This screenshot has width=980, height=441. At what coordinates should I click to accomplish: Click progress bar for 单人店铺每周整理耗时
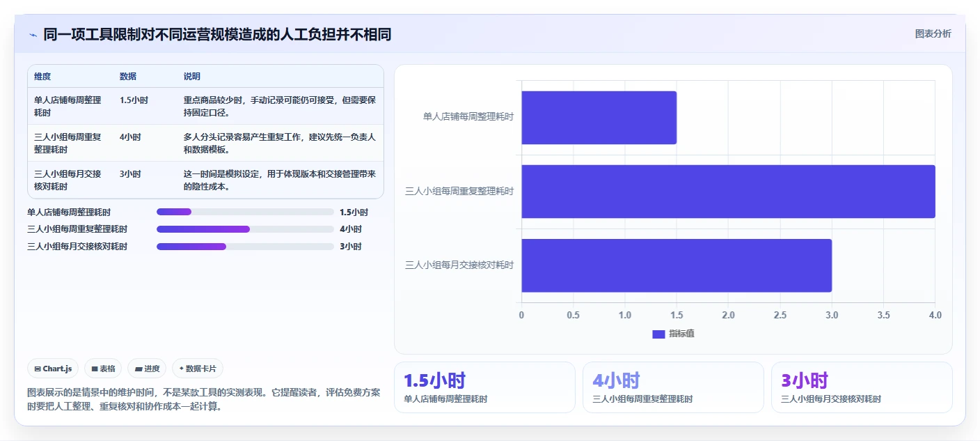245,212
